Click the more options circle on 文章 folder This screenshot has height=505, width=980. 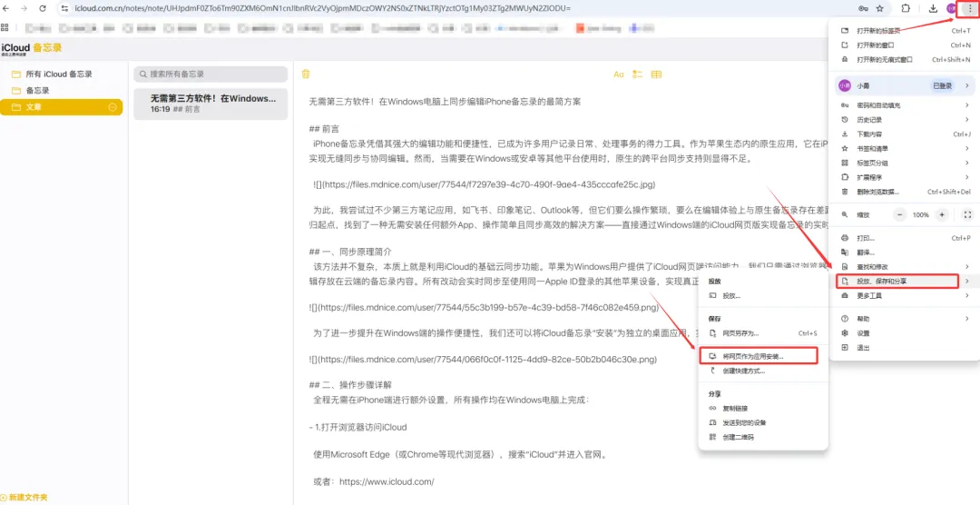pyautogui.click(x=113, y=107)
